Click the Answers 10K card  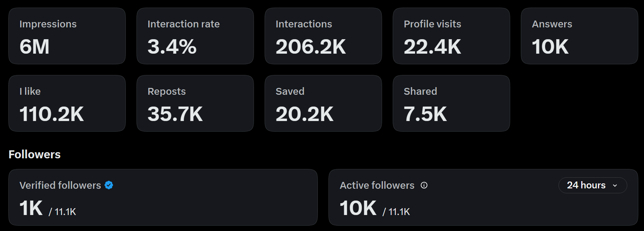tap(579, 36)
